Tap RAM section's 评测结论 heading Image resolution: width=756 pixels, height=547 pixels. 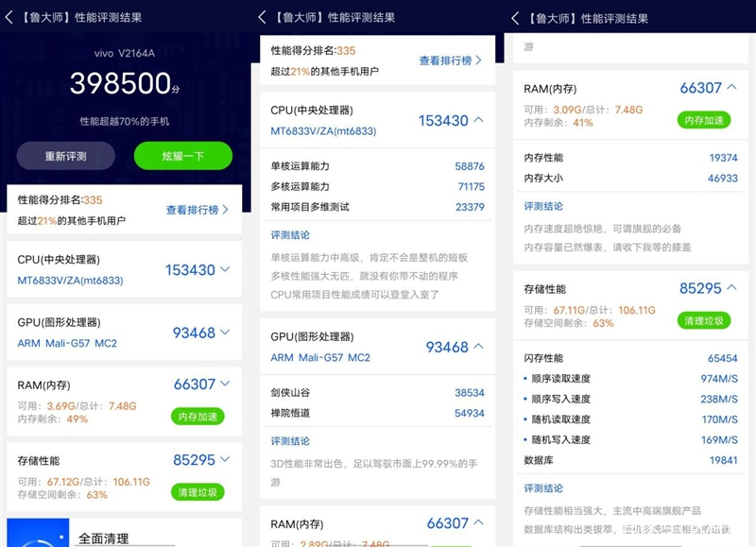543,206
